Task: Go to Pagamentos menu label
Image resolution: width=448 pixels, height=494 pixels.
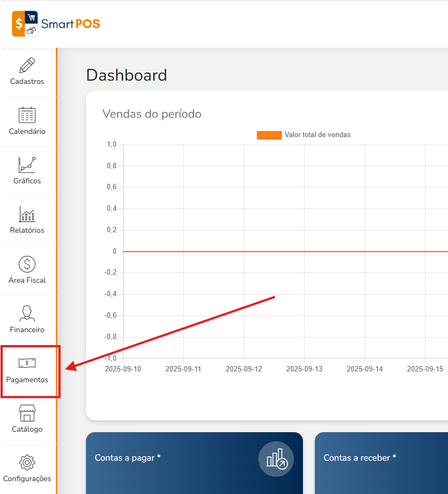Action: 27,380
